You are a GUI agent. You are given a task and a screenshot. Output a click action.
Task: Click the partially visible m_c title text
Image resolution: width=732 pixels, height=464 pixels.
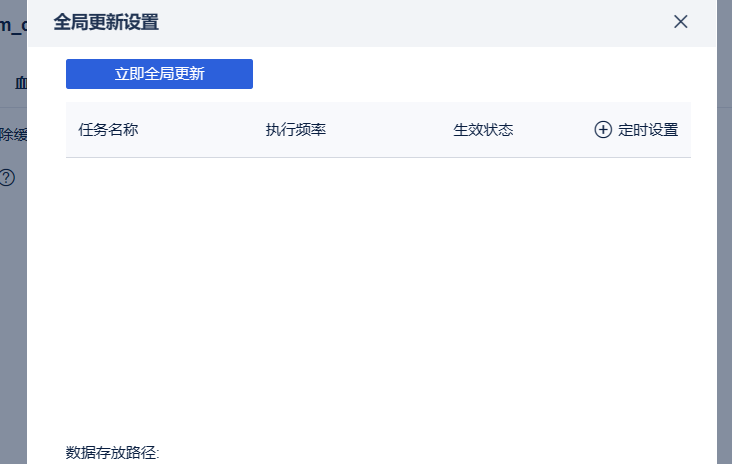click(x=13, y=25)
